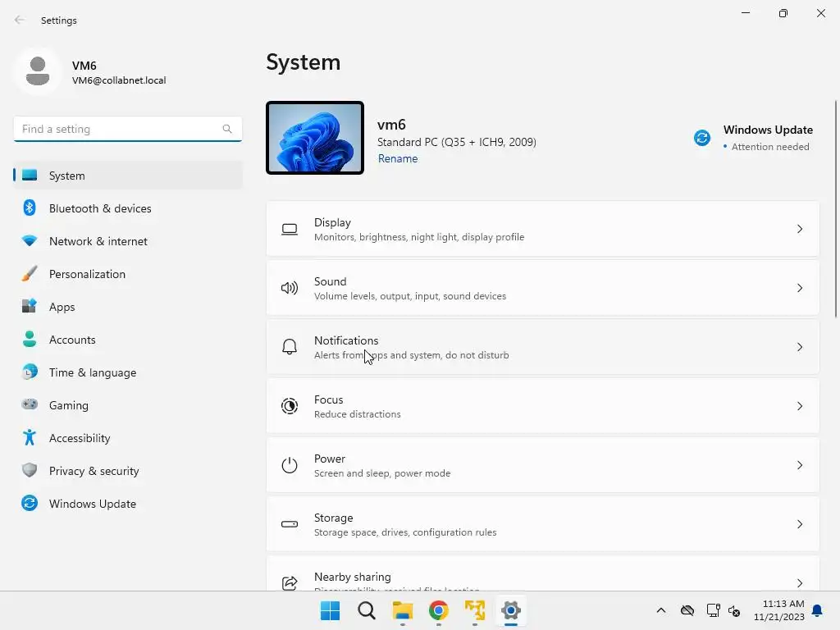Image resolution: width=840 pixels, height=630 pixels.
Task: Click the Settings gear on taskbar
Action: (x=510, y=610)
